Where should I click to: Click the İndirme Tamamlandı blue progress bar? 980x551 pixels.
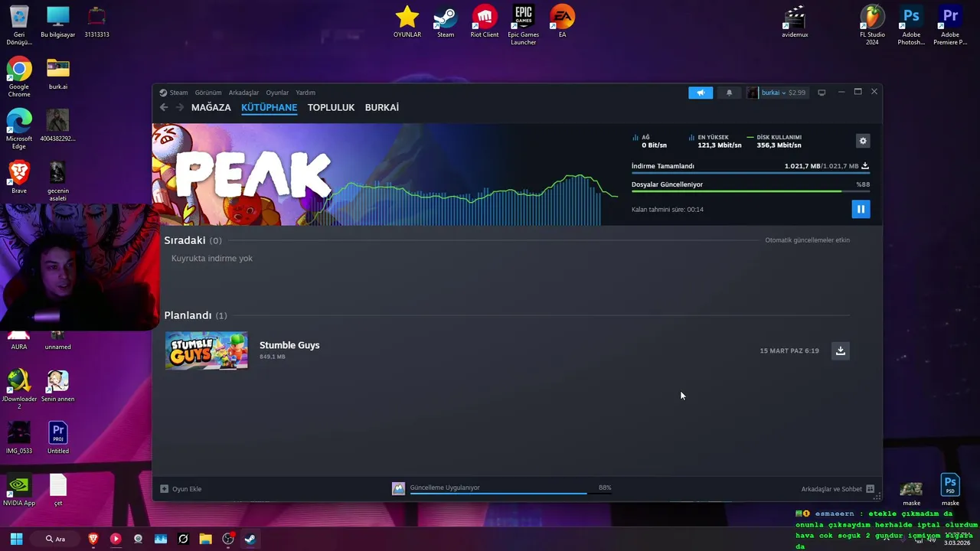point(750,173)
